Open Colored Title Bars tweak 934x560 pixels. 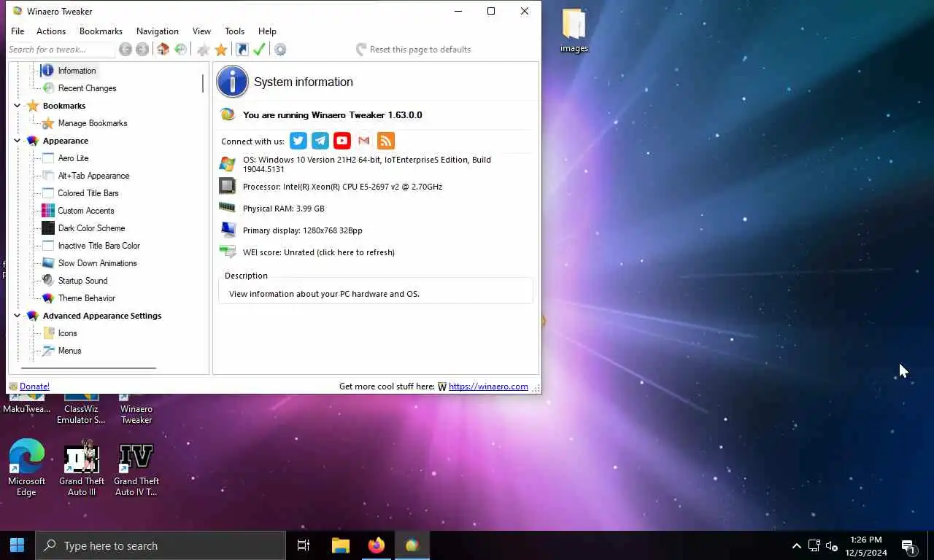88,193
